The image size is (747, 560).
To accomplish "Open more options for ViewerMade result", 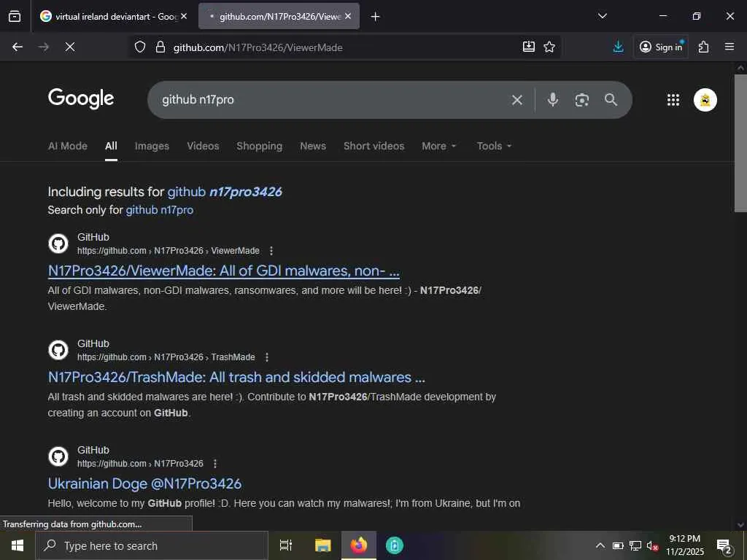I will coord(271,251).
